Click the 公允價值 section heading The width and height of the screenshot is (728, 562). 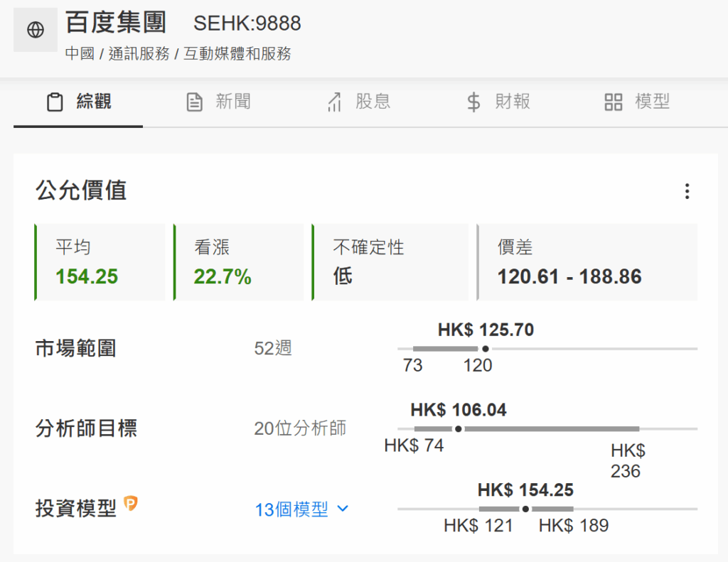point(81,190)
